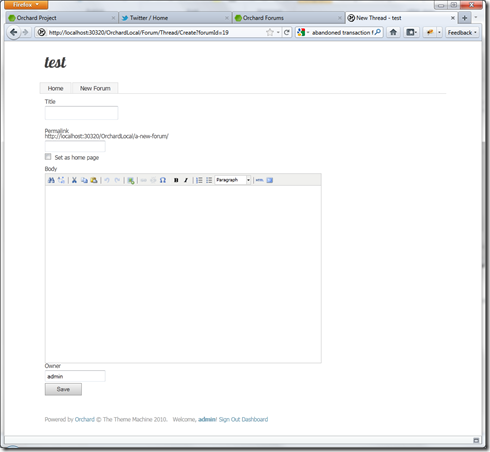This screenshot has width=490, height=452.
Task: Insert an image using the picture icon
Action: [x=131, y=180]
